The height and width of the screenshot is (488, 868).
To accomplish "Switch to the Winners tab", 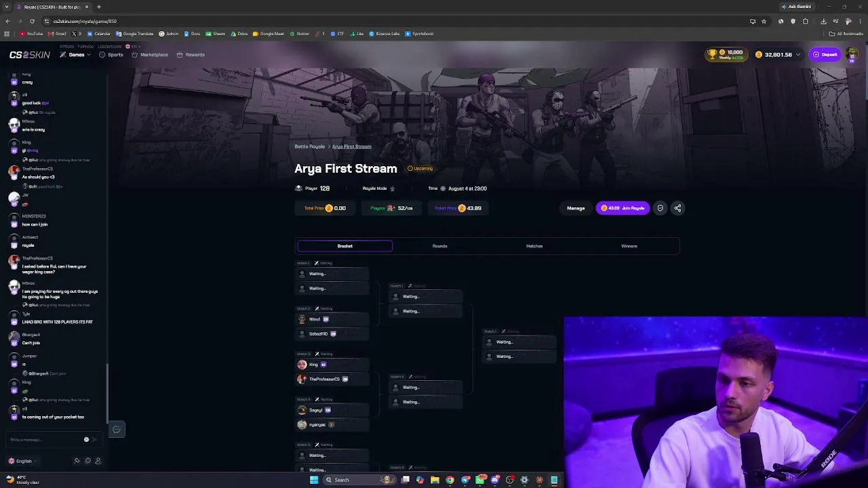I will click(629, 246).
